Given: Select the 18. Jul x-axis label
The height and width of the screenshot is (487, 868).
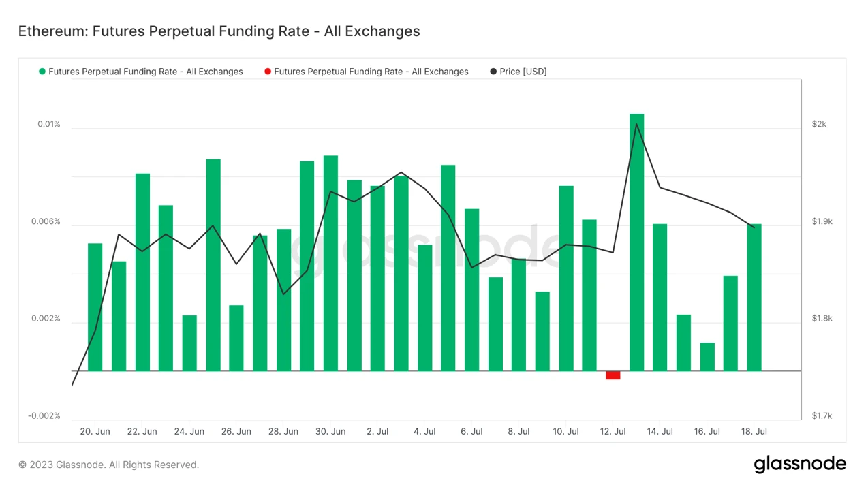Looking at the screenshot, I should [754, 431].
